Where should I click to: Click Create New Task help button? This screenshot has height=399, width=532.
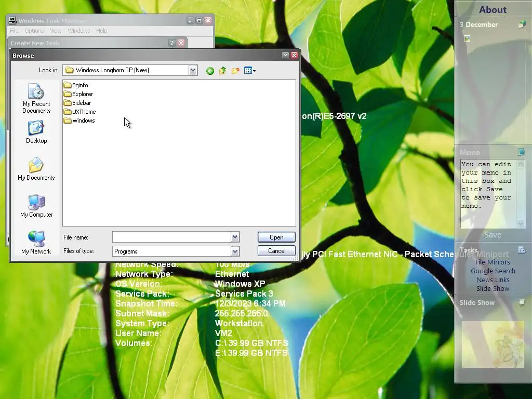tap(172, 43)
